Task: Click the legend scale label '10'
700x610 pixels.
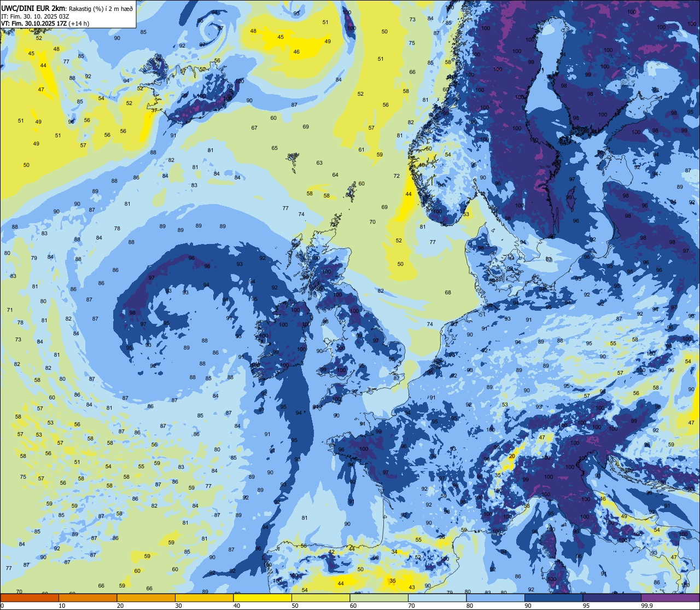Action: coord(62,606)
